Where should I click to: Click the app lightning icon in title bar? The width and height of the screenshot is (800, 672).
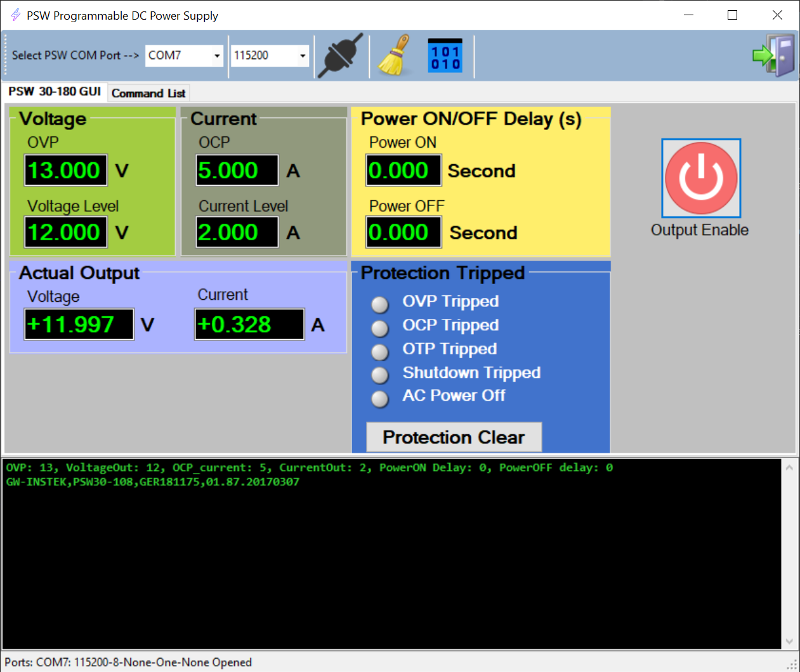(x=15, y=15)
